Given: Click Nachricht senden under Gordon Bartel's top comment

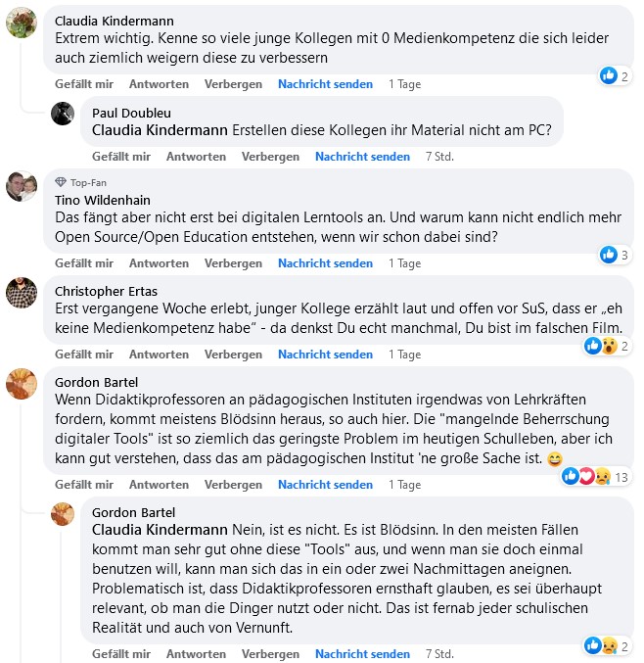Looking at the screenshot, I should (325, 485).
